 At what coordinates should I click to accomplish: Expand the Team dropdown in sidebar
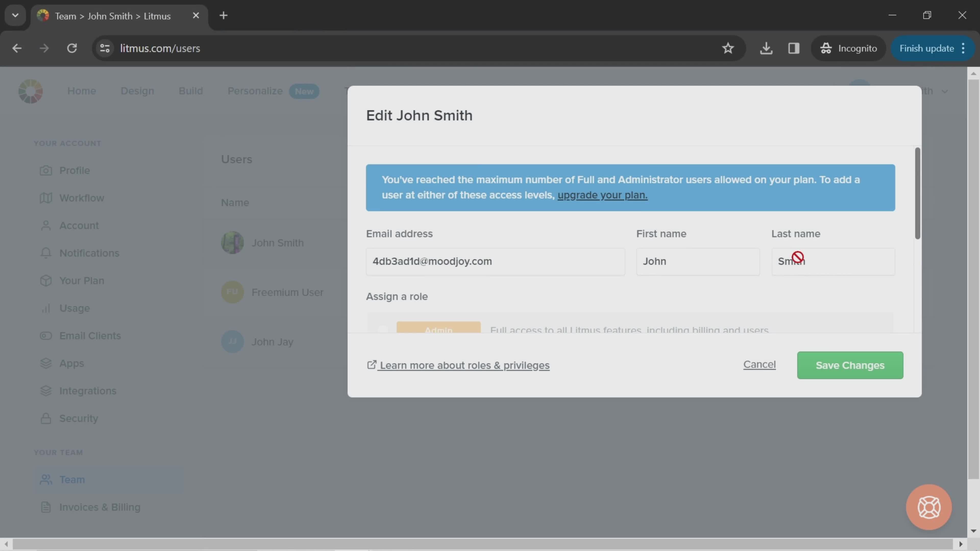(71, 480)
